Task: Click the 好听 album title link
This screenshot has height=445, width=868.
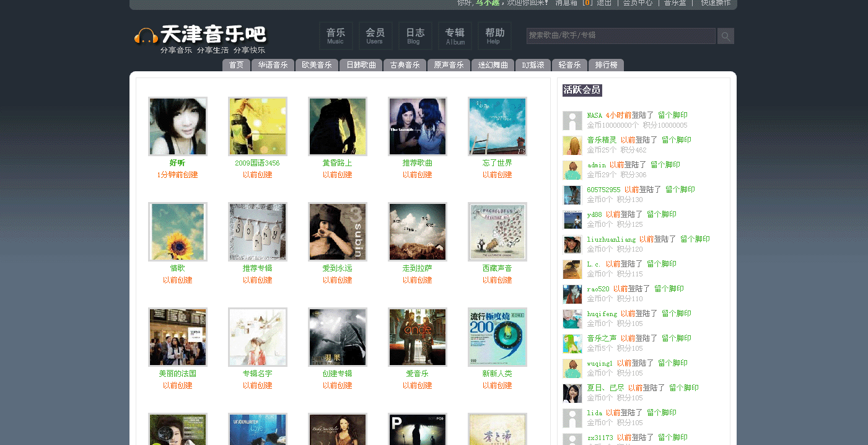Action: [x=178, y=163]
